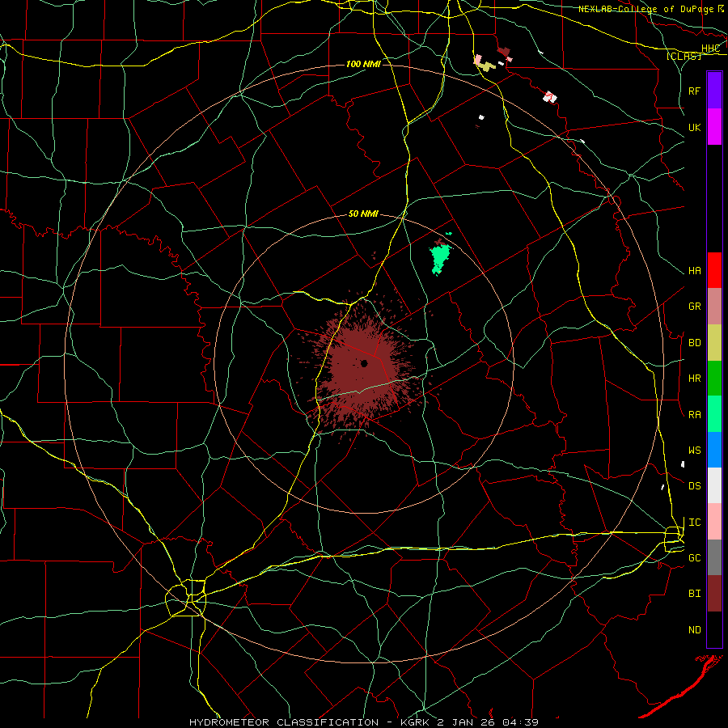Click the 'GC' legend label
The image size is (728, 728).
click(x=695, y=558)
